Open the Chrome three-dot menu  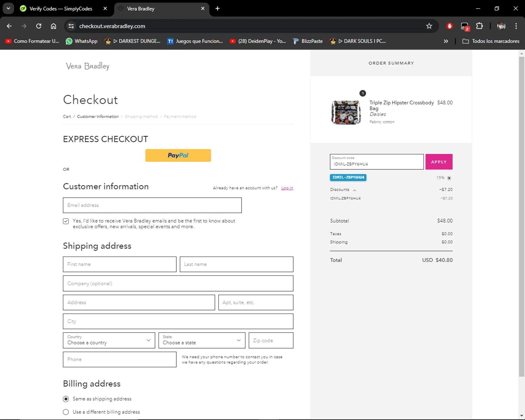click(516, 26)
